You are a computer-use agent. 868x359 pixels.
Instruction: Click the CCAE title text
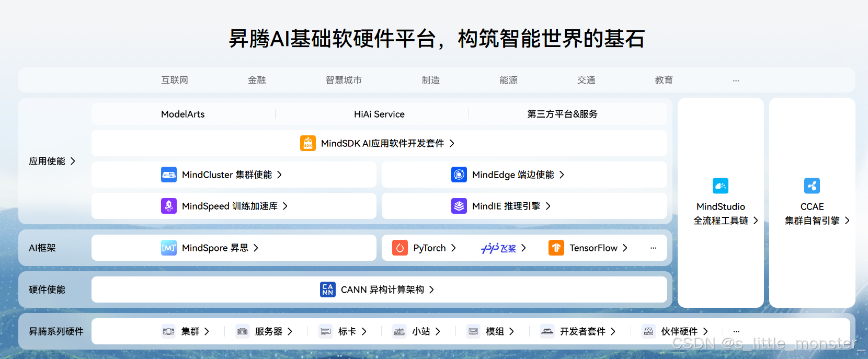tap(812, 206)
